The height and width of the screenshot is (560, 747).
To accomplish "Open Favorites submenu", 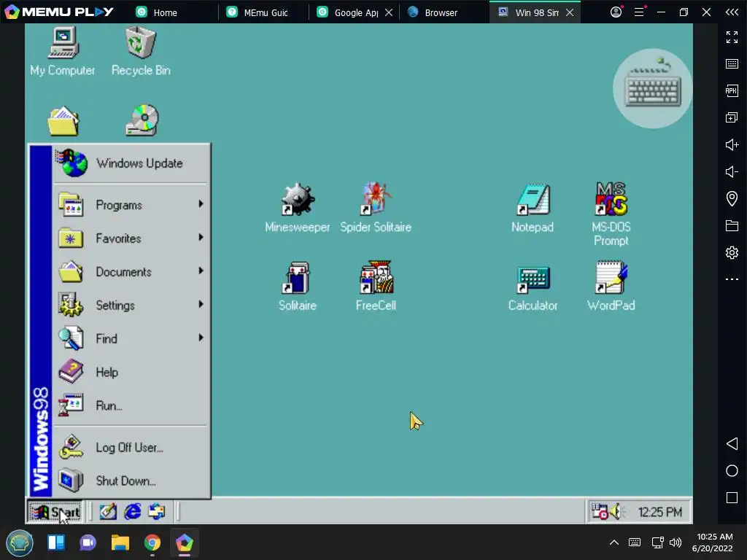I will click(130, 238).
